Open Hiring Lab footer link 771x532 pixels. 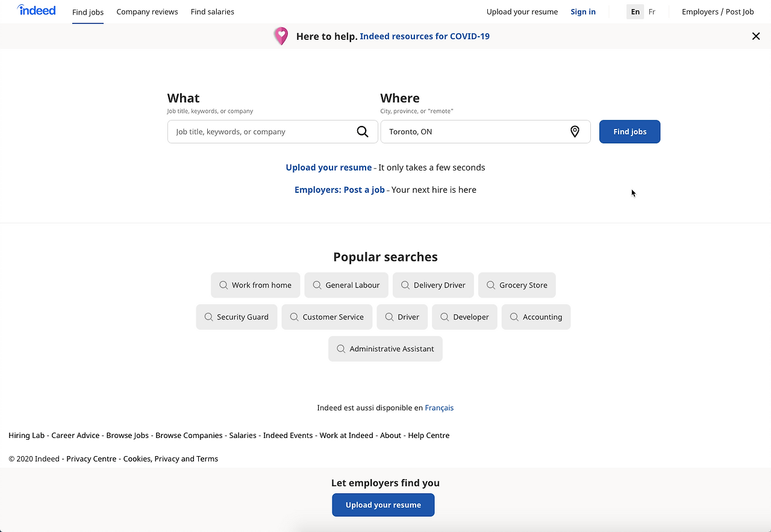[x=27, y=436]
